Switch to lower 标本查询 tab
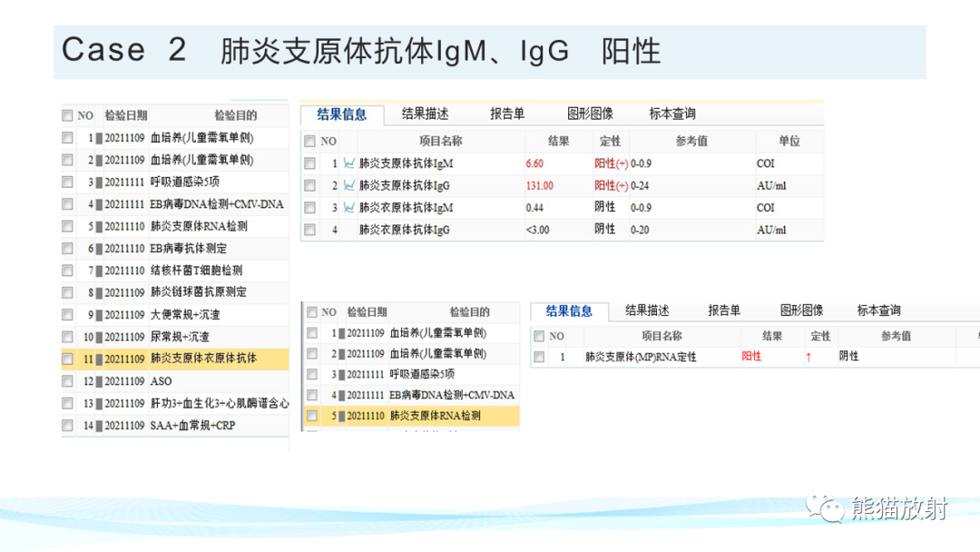 [x=878, y=310]
